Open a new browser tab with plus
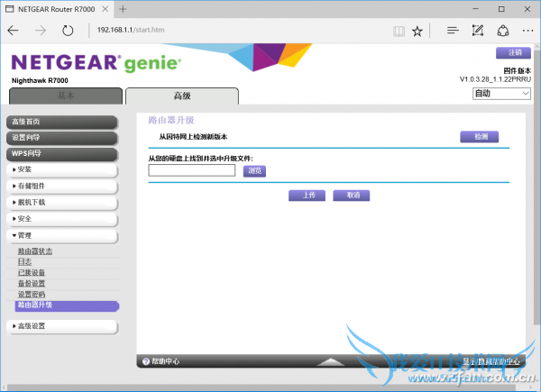 (x=123, y=9)
